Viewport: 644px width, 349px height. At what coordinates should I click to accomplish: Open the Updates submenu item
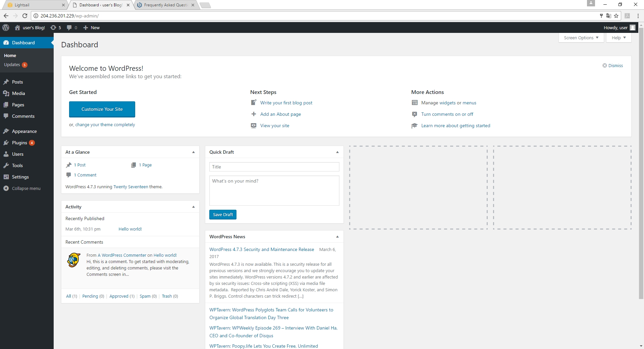[15, 65]
